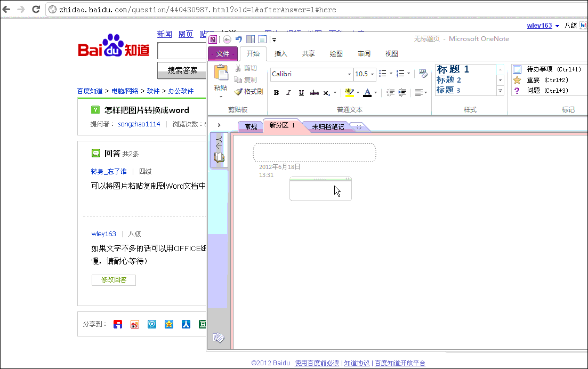Apply the Question (问题) tag
The height and width of the screenshot is (369, 588).
[x=517, y=91]
